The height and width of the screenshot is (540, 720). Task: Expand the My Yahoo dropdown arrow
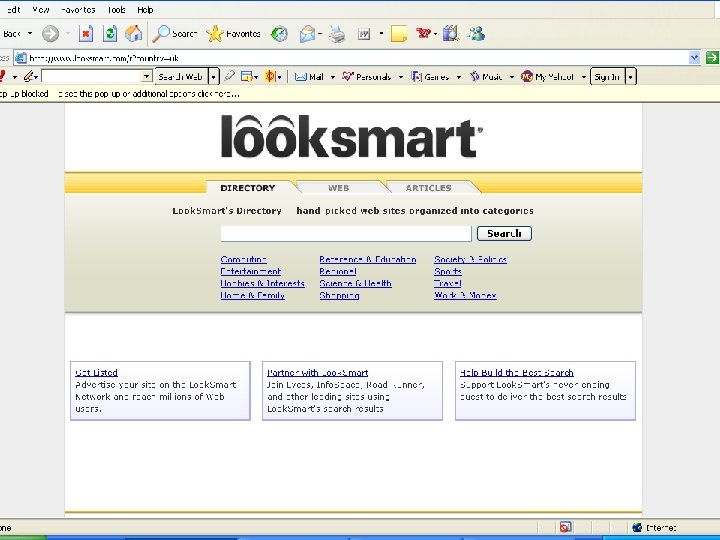click(584, 77)
